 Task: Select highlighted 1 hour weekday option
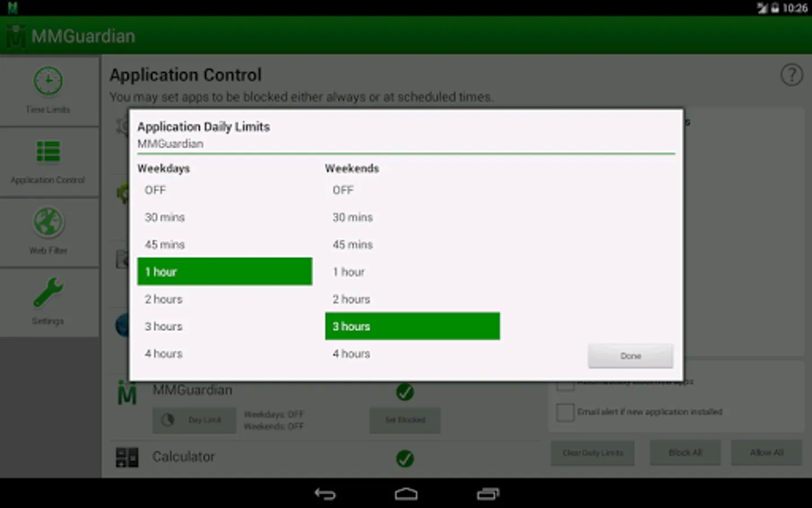click(x=224, y=271)
